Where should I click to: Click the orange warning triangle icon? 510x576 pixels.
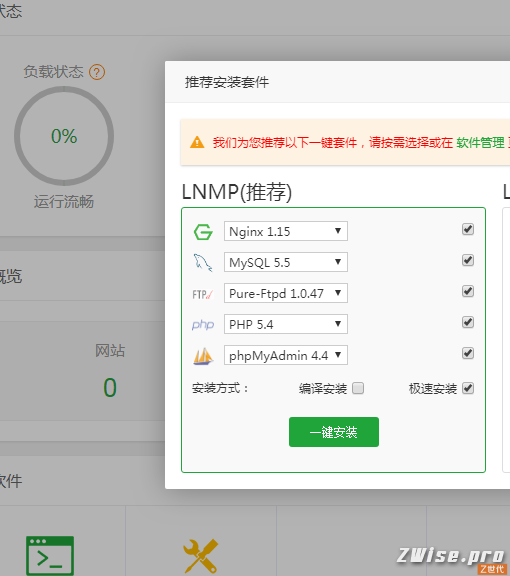(197, 142)
